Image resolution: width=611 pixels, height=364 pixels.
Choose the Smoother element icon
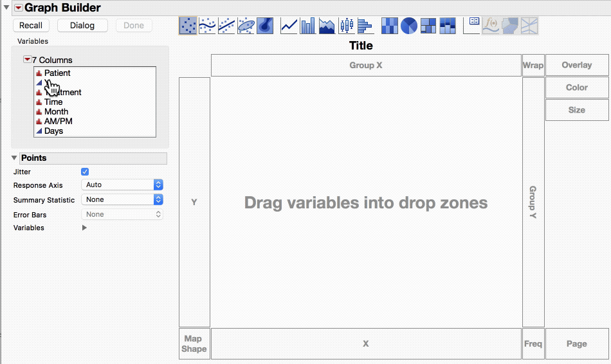coord(207,26)
